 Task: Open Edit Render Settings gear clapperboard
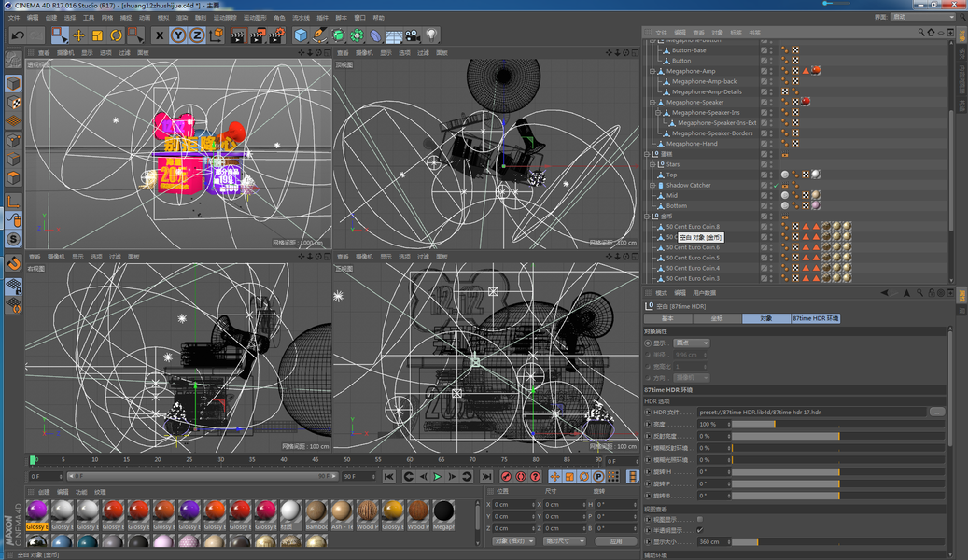276,35
